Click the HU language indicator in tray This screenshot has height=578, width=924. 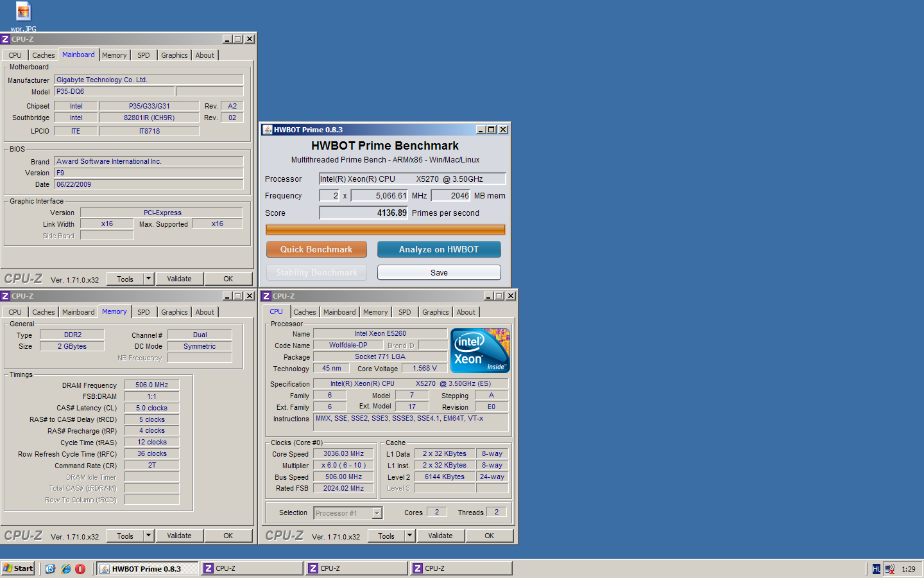click(877, 569)
